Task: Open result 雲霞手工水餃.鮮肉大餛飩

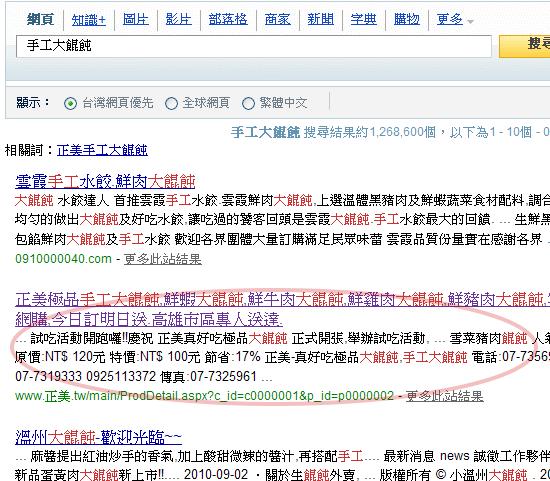Action: point(105,181)
